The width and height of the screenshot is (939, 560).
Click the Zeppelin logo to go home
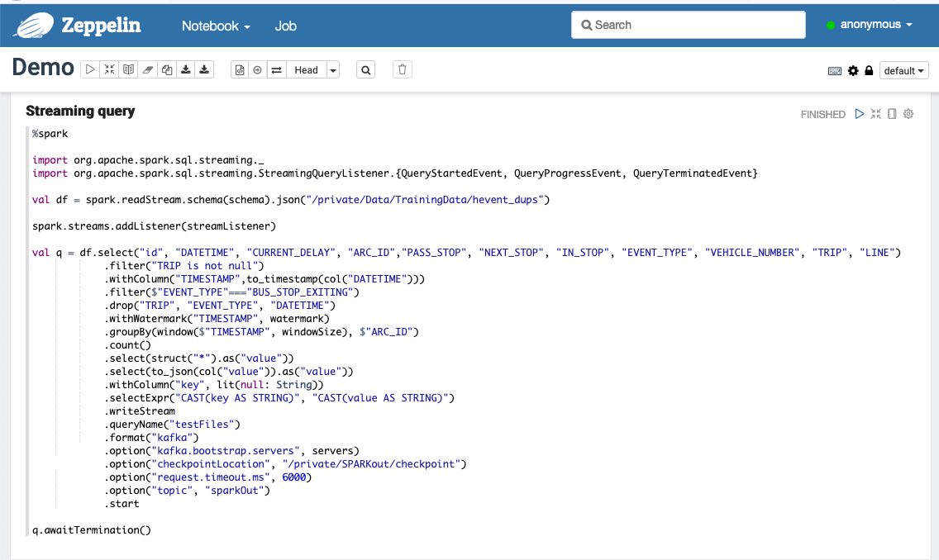[x=78, y=25]
